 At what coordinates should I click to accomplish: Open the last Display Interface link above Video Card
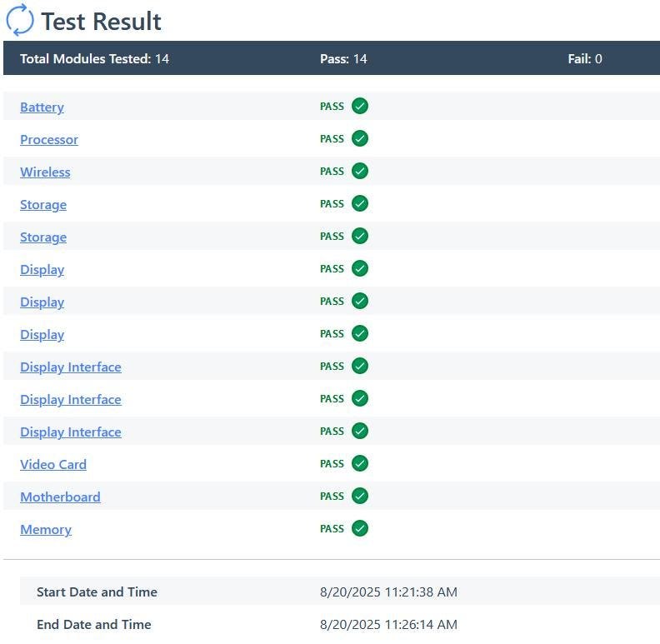[x=71, y=432]
